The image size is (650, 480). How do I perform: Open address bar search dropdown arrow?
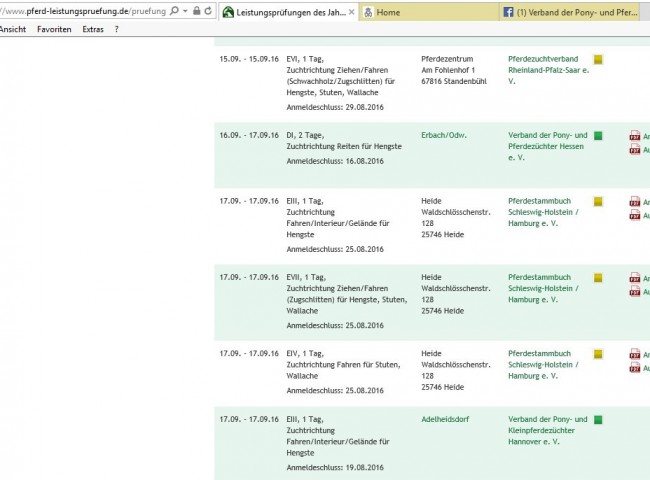[x=185, y=11]
